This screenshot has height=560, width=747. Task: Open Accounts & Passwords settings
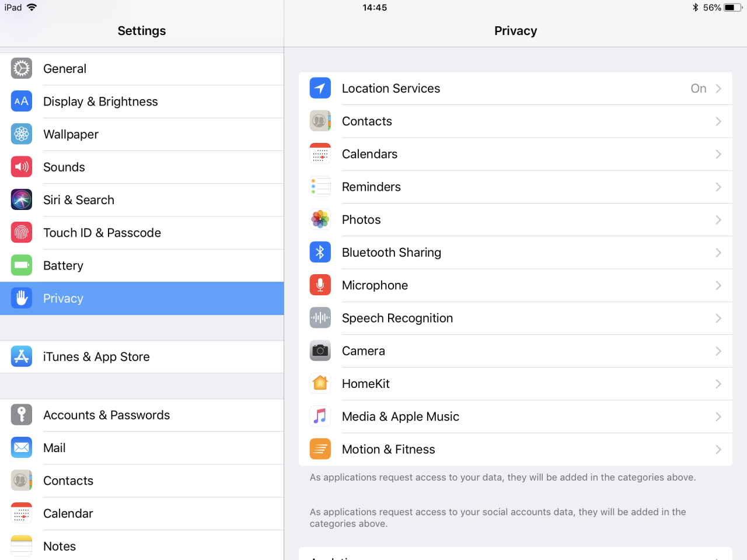tap(142, 415)
